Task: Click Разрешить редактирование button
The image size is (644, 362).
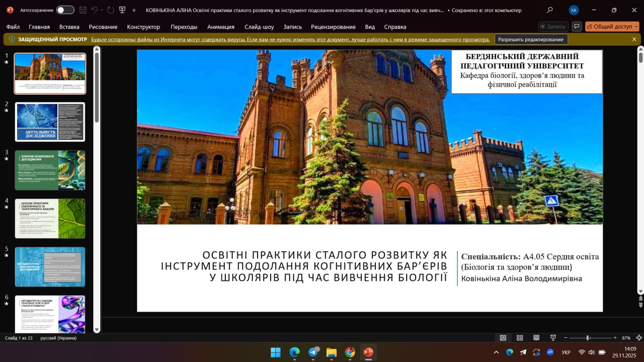Action: [531, 39]
